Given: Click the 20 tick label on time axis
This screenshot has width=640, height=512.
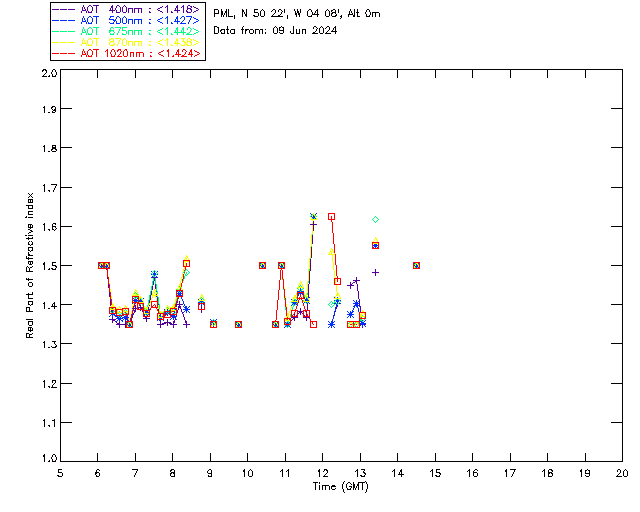Looking at the screenshot, I should [622, 473].
